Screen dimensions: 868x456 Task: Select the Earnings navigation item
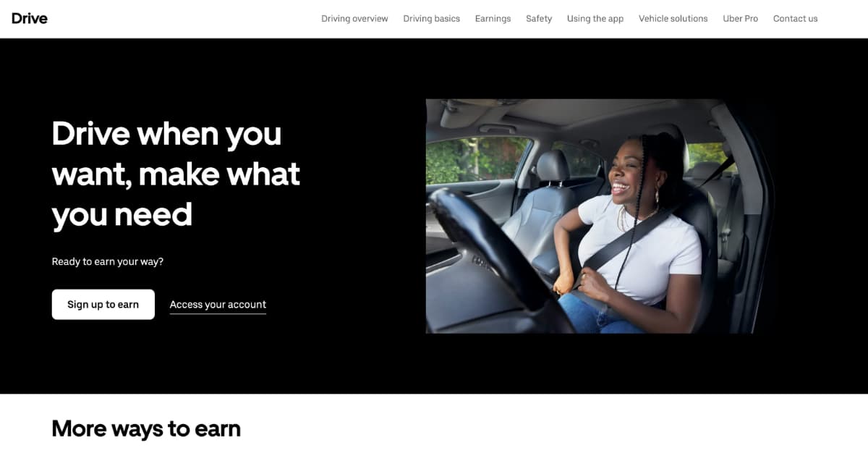[x=493, y=19]
